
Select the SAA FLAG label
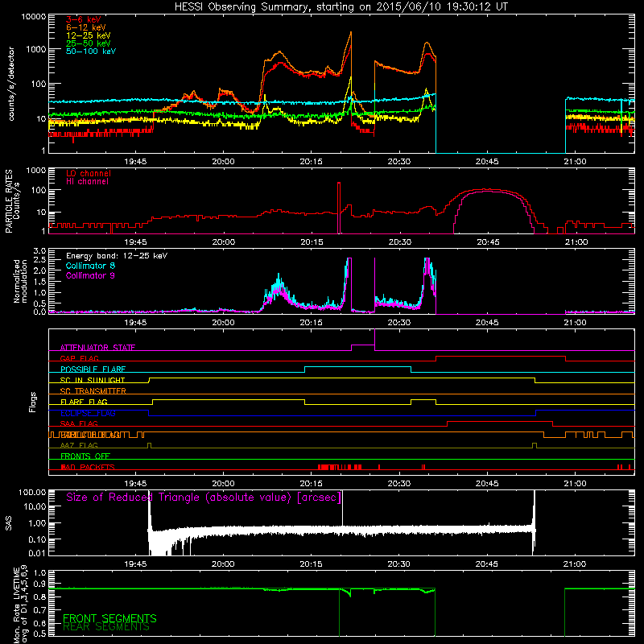pos(79,423)
